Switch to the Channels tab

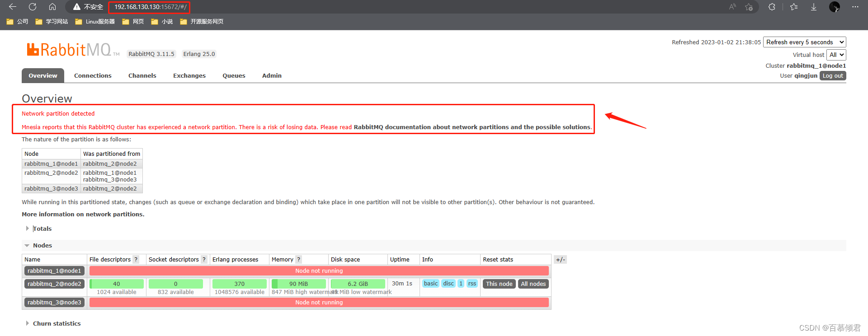pos(142,75)
